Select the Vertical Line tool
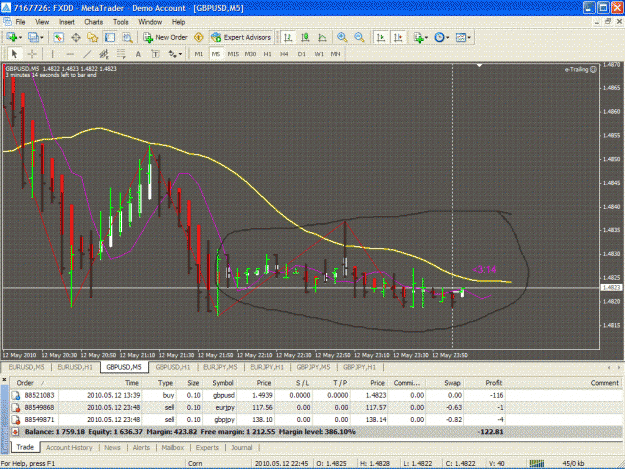 click(x=52, y=54)
